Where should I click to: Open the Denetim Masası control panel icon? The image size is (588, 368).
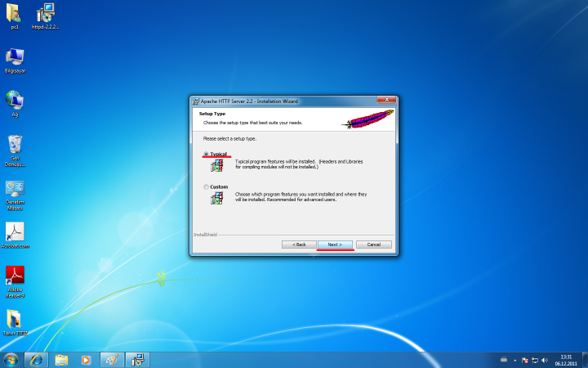click(x=15, y=190)
